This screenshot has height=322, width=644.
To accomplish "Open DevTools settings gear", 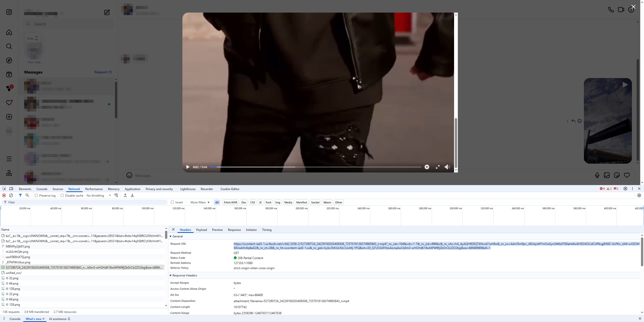I will 625,189.
